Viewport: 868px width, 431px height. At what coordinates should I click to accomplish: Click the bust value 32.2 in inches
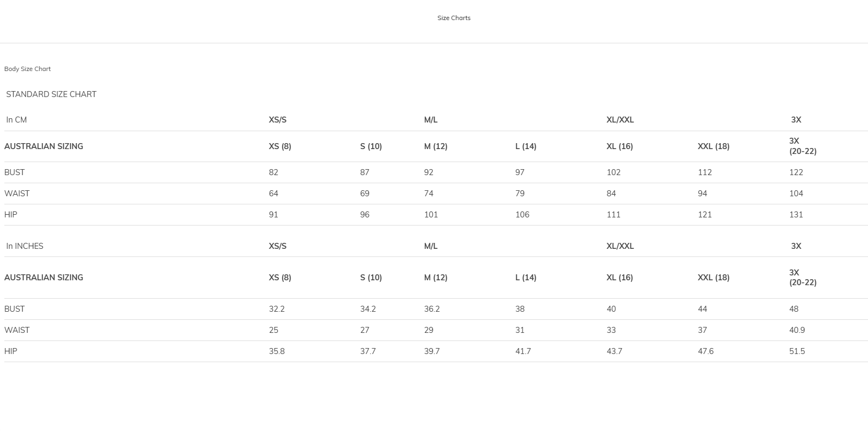[x=277, y=309]
